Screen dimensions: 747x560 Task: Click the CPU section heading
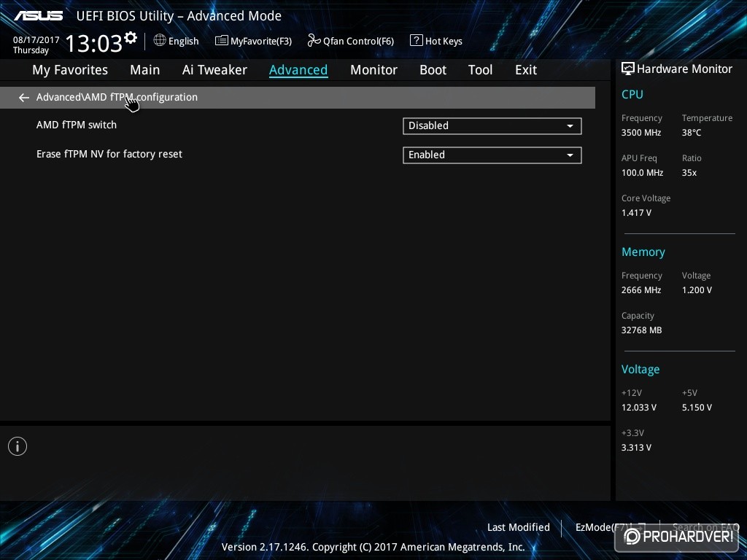pos(632,94)
